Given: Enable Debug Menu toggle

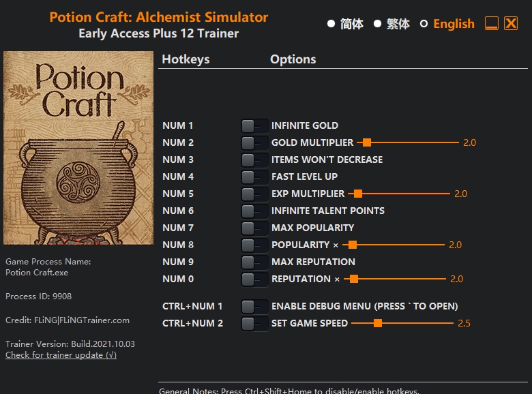Looking at the screenshot, I should [254, 307].
